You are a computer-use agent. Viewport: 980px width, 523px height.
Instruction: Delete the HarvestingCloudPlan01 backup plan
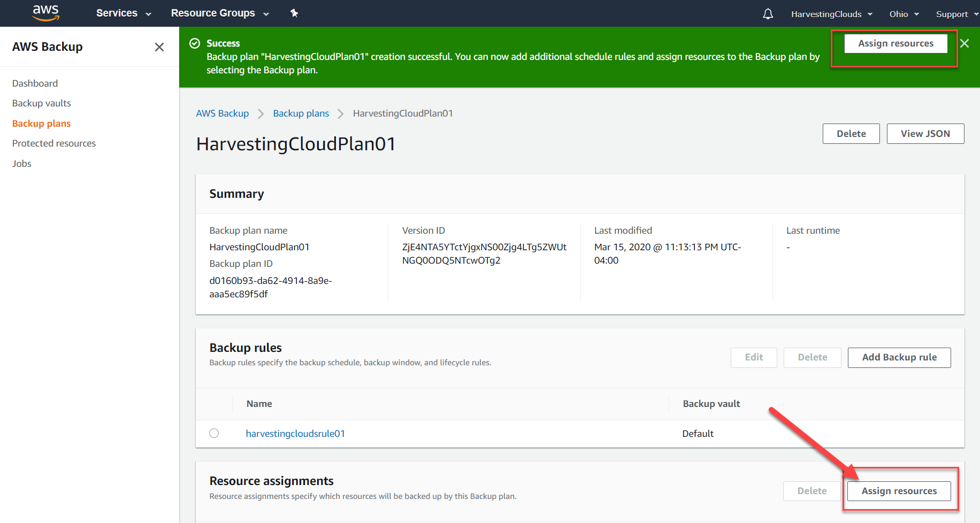click(851, 134)
